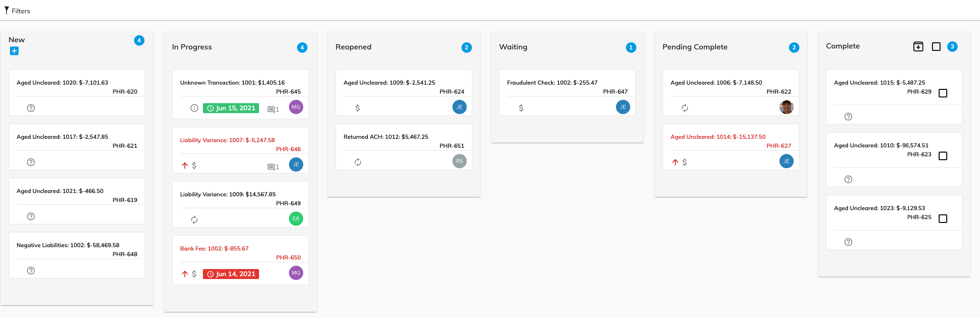Click the dollar icon on card PHR-624
980x318 pixels.
click(357, 108)
